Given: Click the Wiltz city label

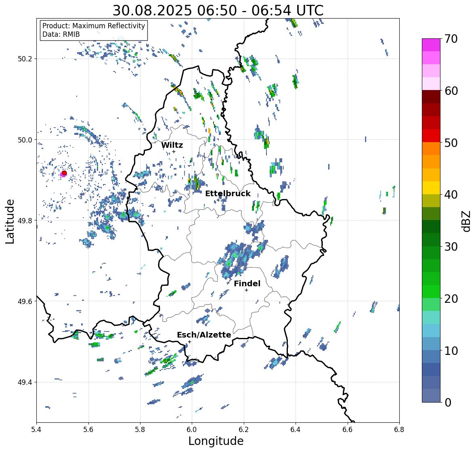Looking at the screenshot, I should point(172,145).
